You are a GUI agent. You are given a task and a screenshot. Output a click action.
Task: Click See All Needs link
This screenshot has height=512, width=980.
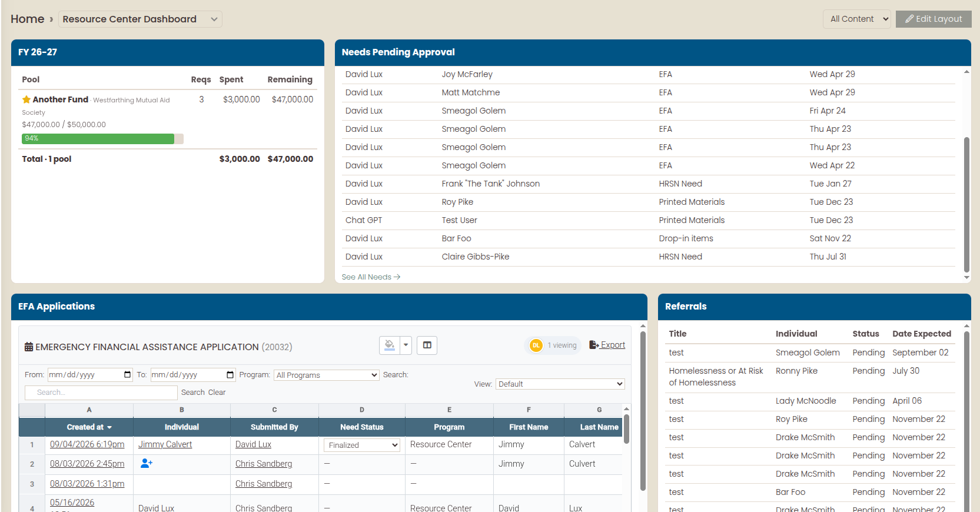(x=371, y=277)
